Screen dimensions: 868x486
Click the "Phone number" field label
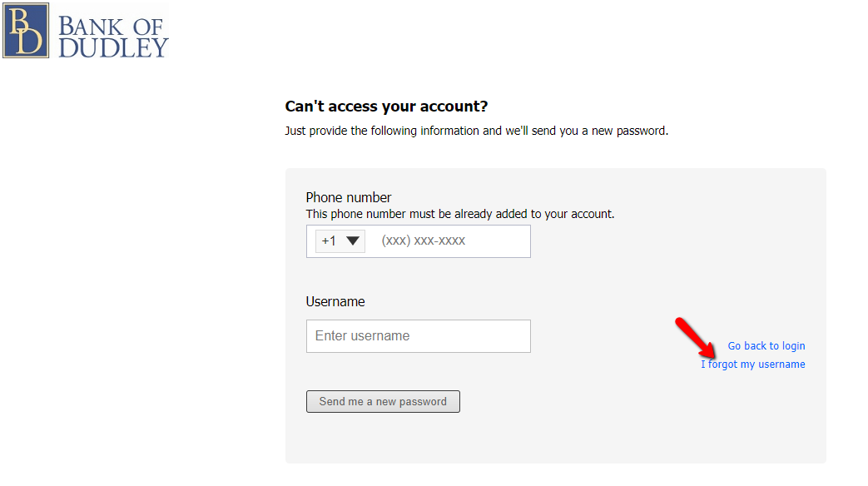349,197
